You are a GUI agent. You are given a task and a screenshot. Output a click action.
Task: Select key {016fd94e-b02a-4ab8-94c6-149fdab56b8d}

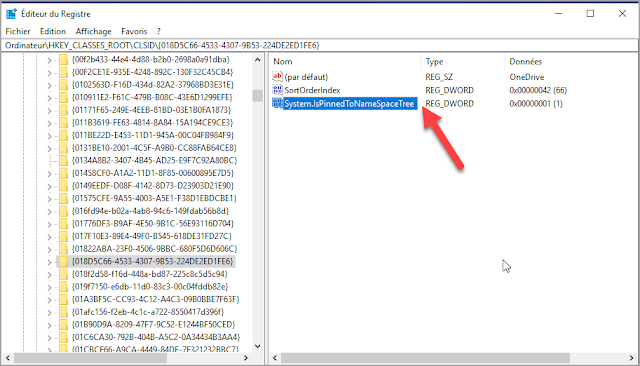pos(150,211)
